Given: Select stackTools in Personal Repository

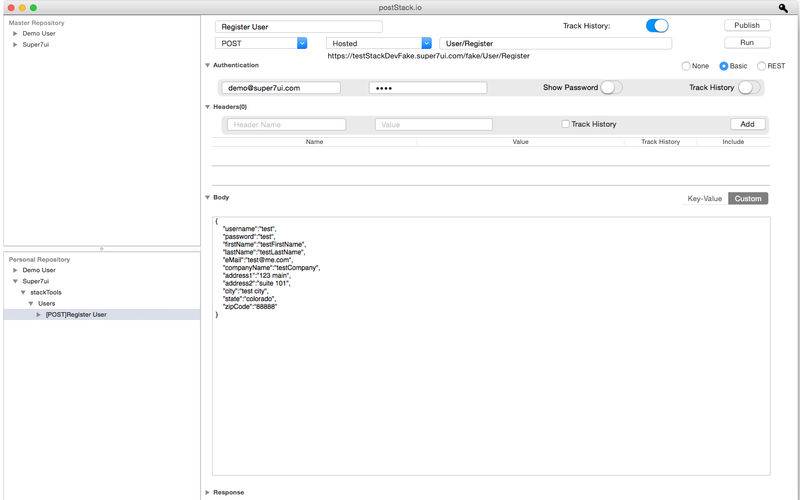Looking at the screenshot, I should coord(46,292).
